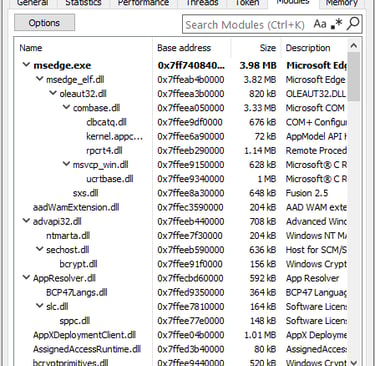
Task: Sort by the Description column header
Action: pos(314,48)
